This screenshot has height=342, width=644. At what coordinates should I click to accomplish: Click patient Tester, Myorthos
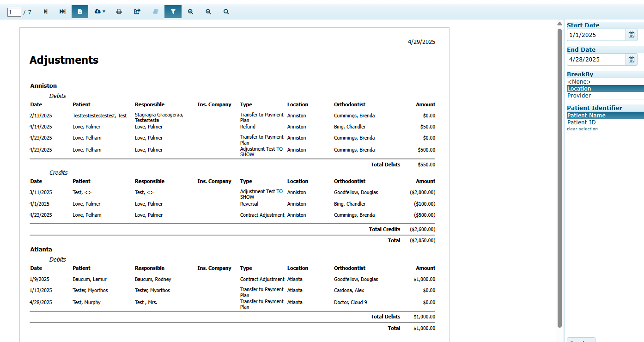(90, 290)
